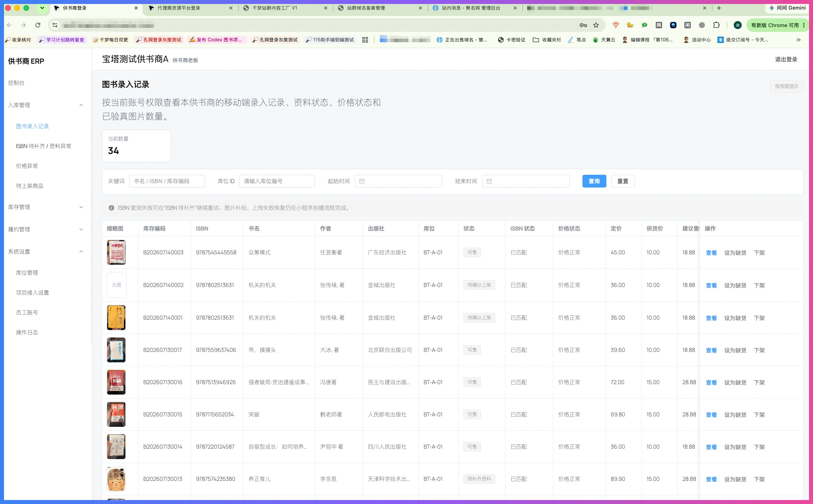Image resolution: width=813 pixels, height=504 pixels.
Task: Click 下架 for the 突破 row
Action: tap(759, 415)
